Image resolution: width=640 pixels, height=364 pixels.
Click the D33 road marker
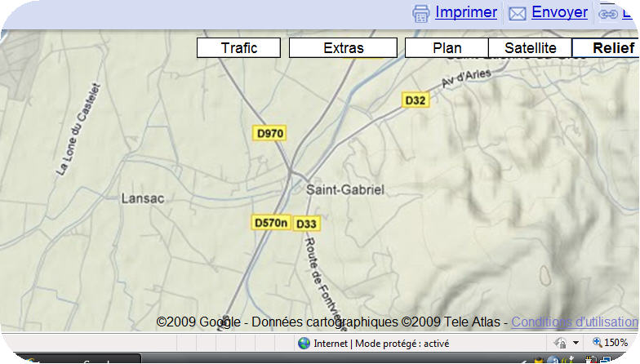pyautogui.click(x=305, y=224)
